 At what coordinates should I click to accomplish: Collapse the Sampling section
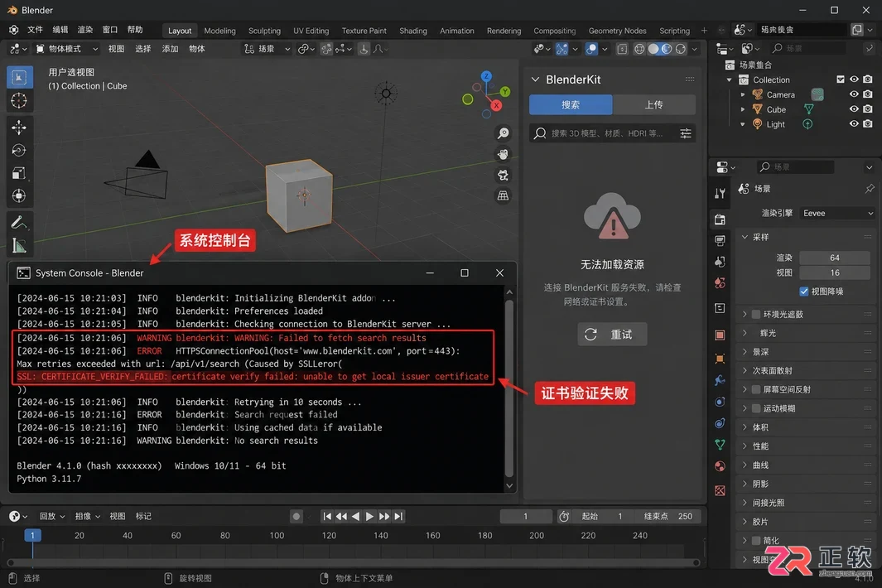[745, 237]
